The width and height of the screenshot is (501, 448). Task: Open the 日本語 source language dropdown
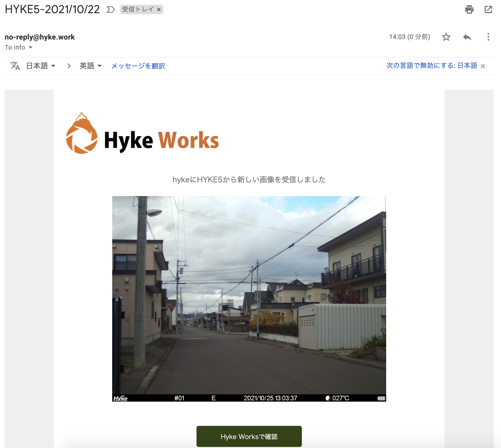41,66
